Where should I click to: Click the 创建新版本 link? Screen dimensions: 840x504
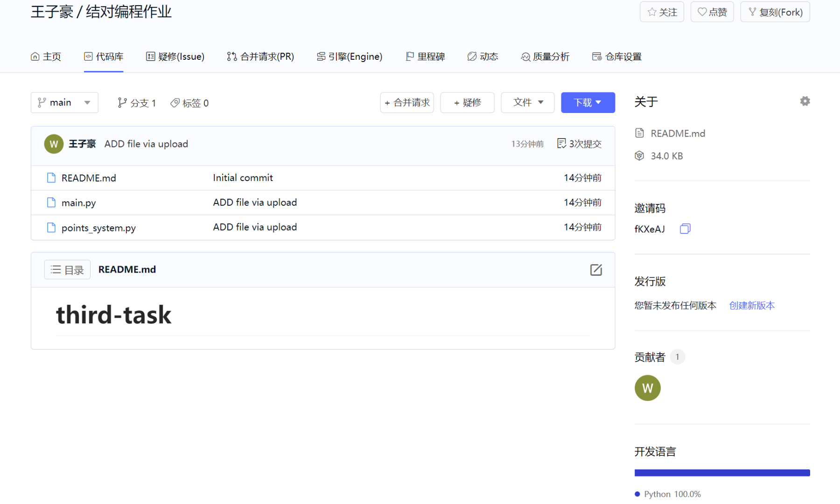(x=751, y=305)
